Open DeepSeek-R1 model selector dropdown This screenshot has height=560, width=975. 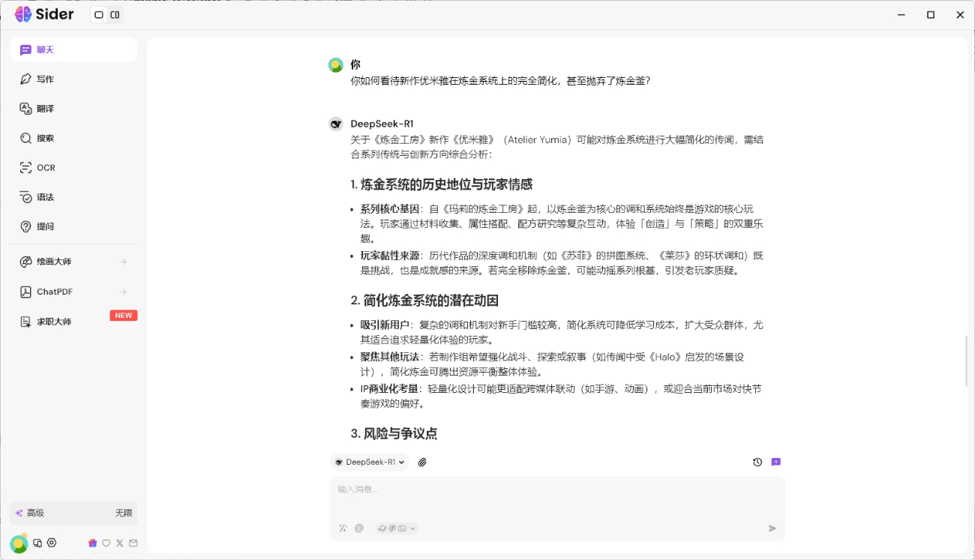coord(370,463)
